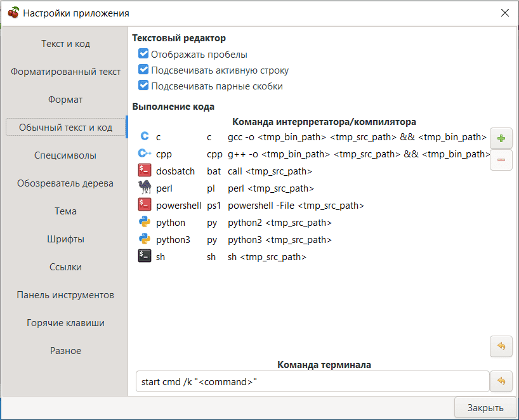Screen dimensions: 519x420
Task: Click the C language icon in the list
Action: tap(145, 136)
